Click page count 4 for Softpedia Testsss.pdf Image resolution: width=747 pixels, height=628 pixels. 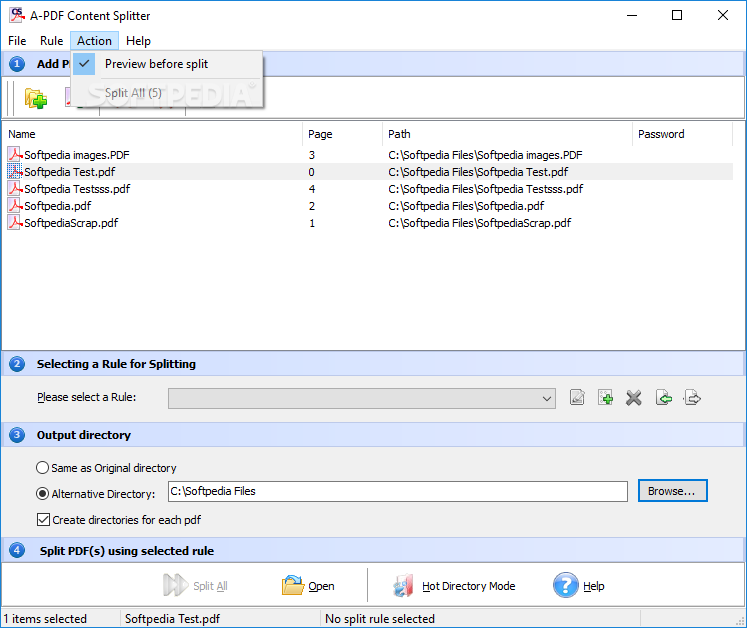312,189
